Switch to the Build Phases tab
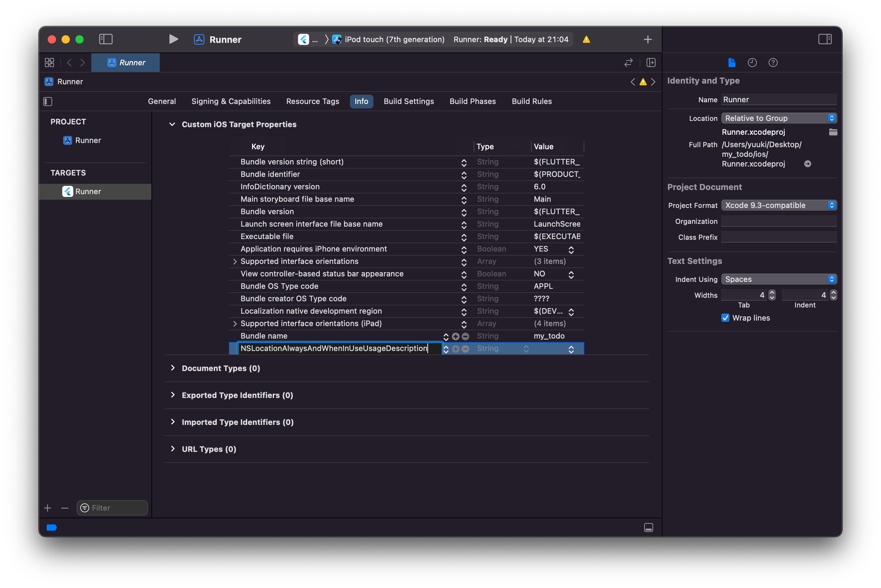881x588 pixels. click(472, 101)
